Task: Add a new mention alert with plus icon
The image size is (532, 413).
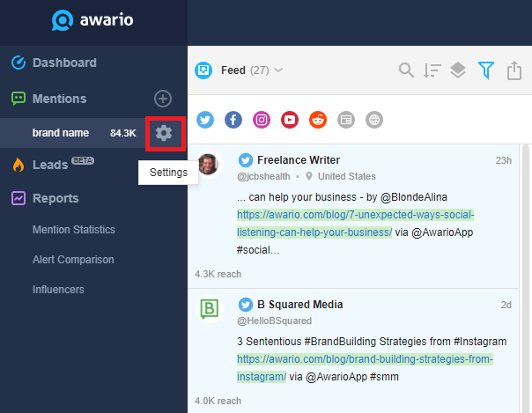Action: (x=163, y=99)
